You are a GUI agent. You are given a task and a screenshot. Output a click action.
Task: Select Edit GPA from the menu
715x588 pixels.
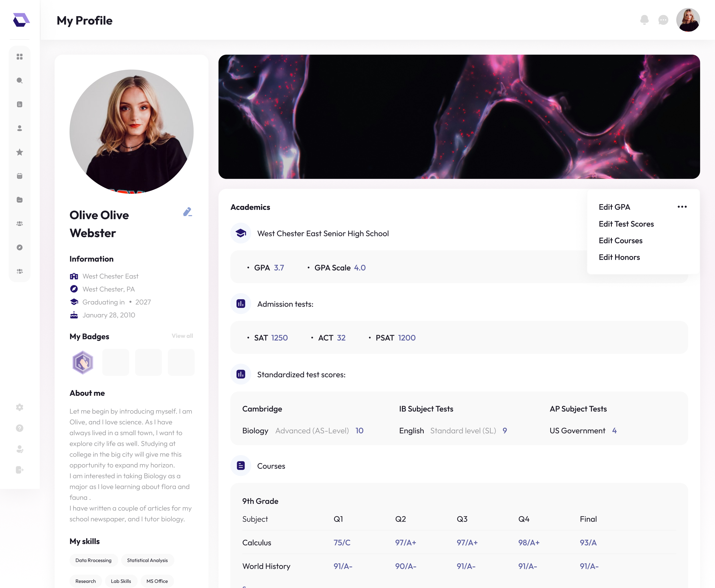pyautogui.click(x=614, y=207)
